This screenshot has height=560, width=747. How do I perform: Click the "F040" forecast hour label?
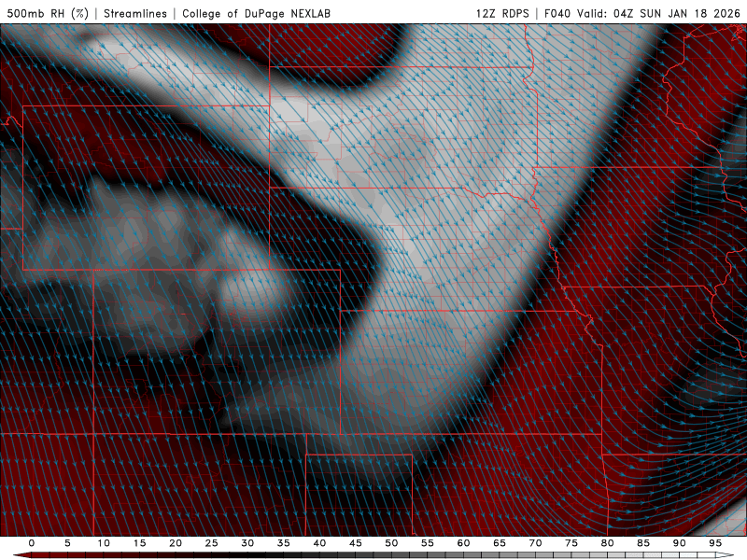[x=557, y=13]
